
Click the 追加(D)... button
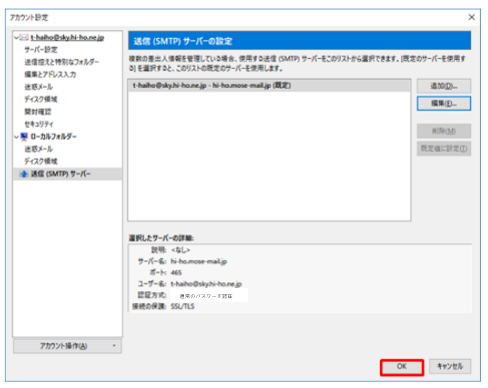pos(444,86)
